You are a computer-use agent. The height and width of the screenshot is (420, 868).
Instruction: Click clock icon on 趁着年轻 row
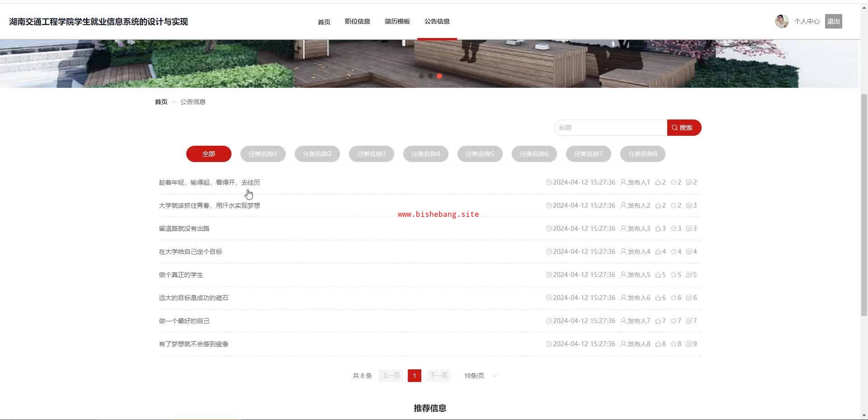point(549,182)
